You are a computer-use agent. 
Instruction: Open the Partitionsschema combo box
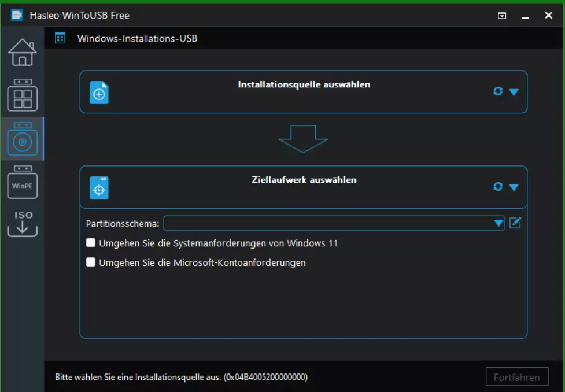point(334,223)
